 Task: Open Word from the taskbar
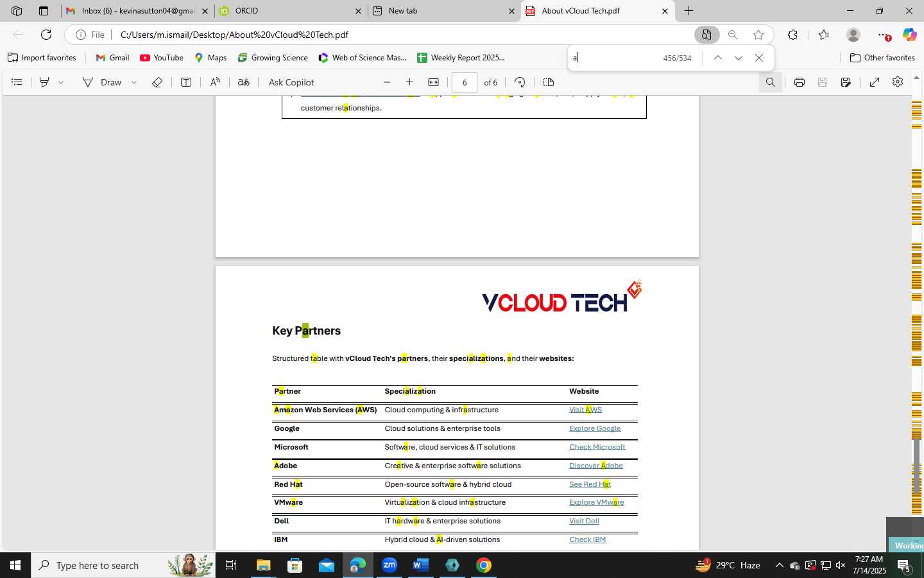(x=421, y=565)
